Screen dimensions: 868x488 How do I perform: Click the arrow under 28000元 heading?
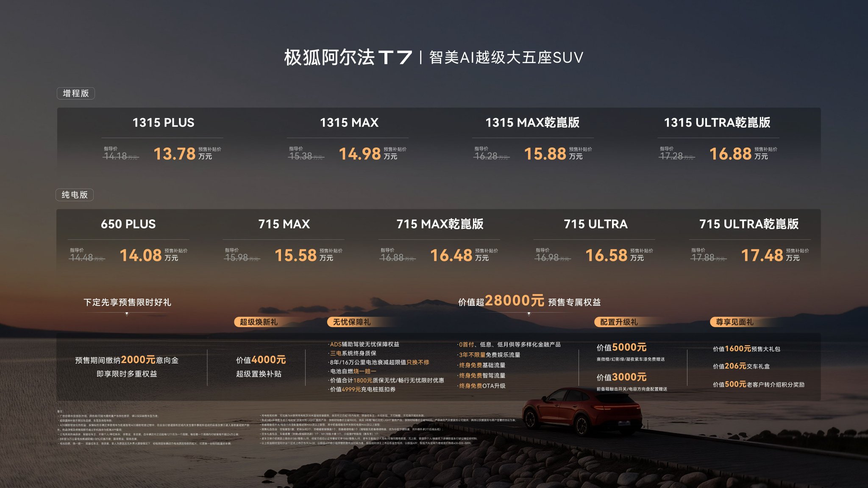pyautogui.click(x=529, y=314)
